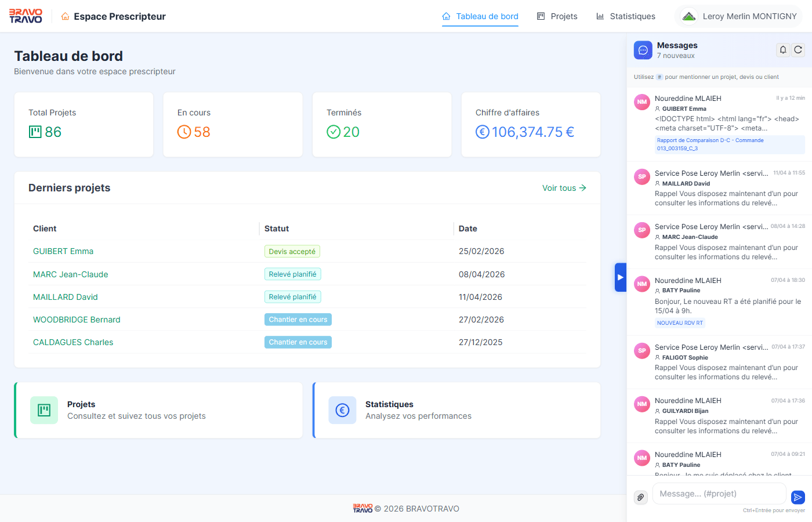This screenshot has width=812, height=522.
Task: Click the BravoTravo logo in header
Action: [x=26, y=16]
